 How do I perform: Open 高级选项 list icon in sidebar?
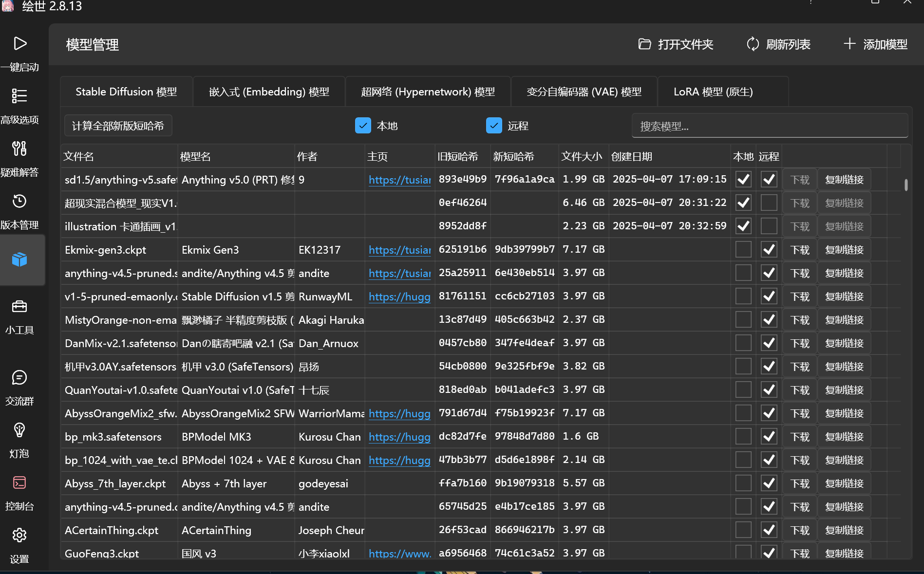pos(19,96)
